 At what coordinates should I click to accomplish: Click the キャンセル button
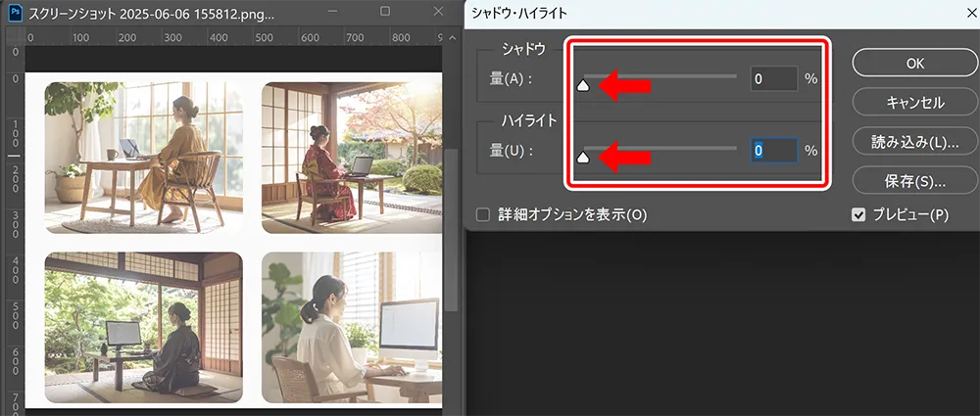(x=915, y=102)
